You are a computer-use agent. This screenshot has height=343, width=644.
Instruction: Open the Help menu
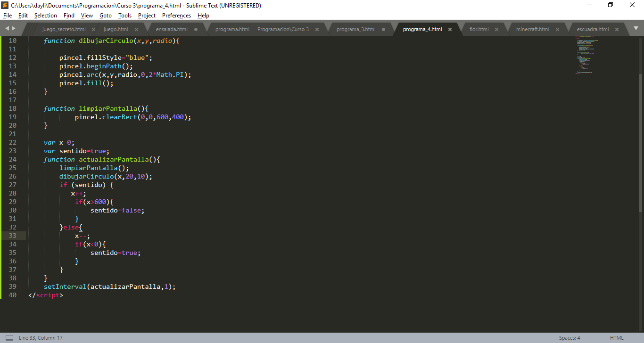203,16
